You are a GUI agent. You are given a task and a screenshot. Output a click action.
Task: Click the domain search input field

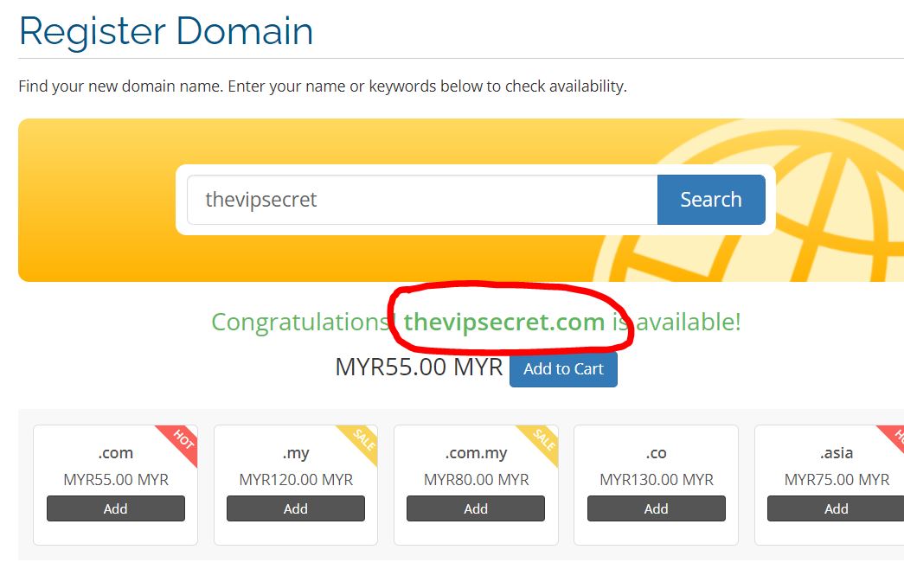click(422, 200)
